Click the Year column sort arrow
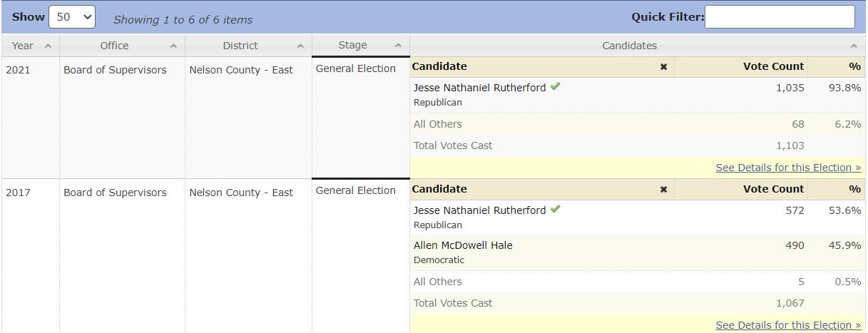The width and height of the screenshot is (868, 333). pos(48,46)
